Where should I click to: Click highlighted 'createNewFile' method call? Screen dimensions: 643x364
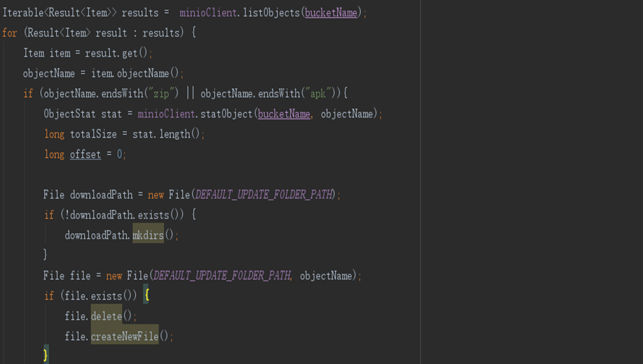coord(125,337)
